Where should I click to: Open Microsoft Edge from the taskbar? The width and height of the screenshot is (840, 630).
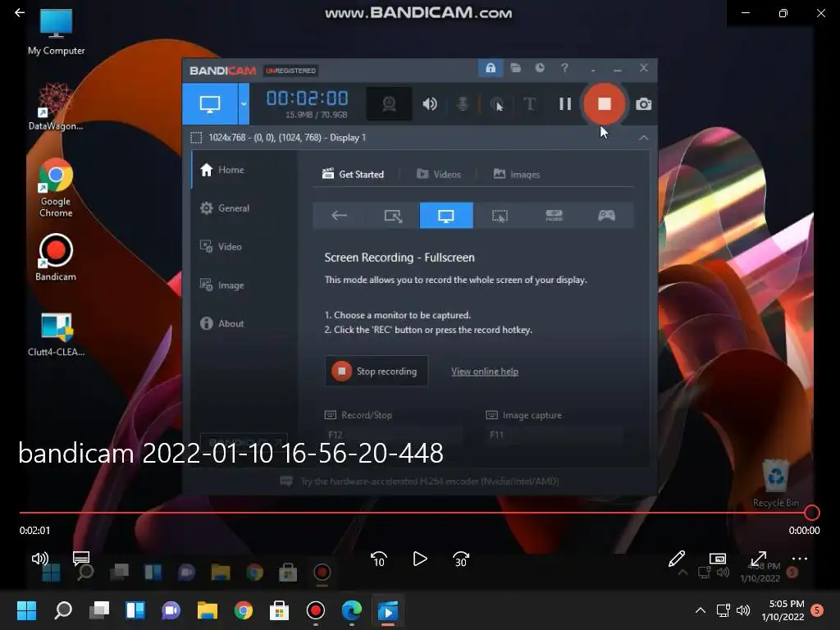tap(352, 610)
